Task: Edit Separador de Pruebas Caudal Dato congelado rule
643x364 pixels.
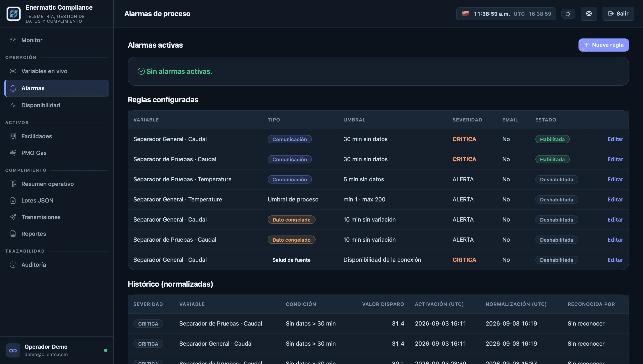Action: click(615, 240)
